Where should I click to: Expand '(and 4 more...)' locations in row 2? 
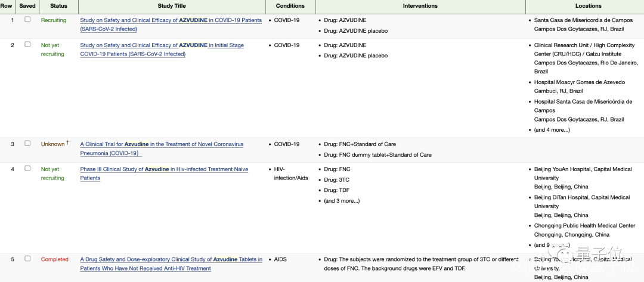point(552,130)
